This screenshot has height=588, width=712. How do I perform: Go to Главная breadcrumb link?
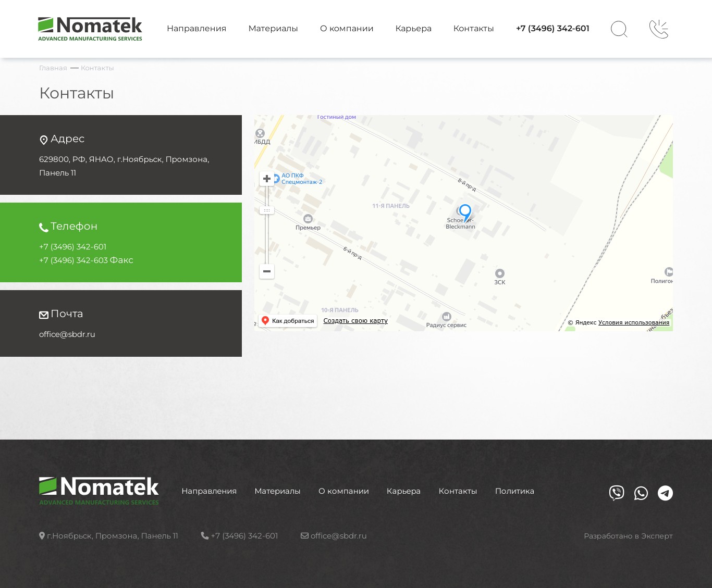click(x=53, y=68)
